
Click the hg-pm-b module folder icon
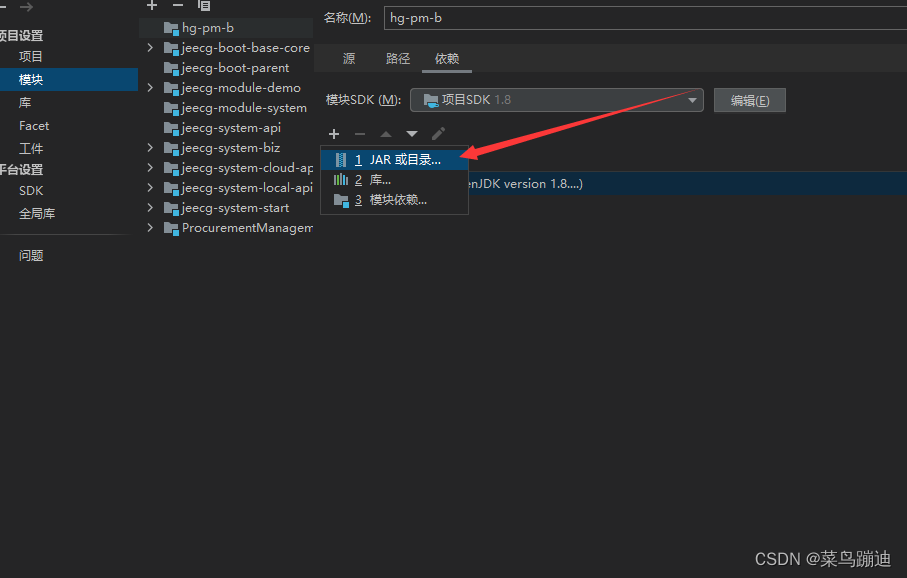click(171, 28)
